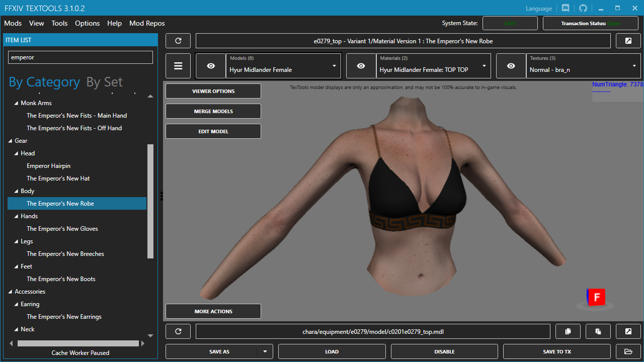This screenshot has width=644, height=362.
Task: Collapse the Body category
Action: 17,191
